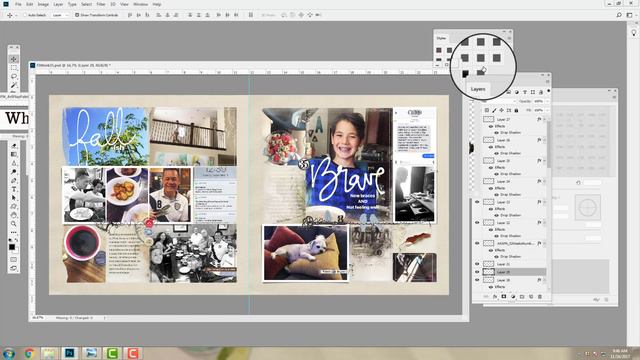The image size is (640, 360).
Task: Click the Windows Start button
Action: 9,353
